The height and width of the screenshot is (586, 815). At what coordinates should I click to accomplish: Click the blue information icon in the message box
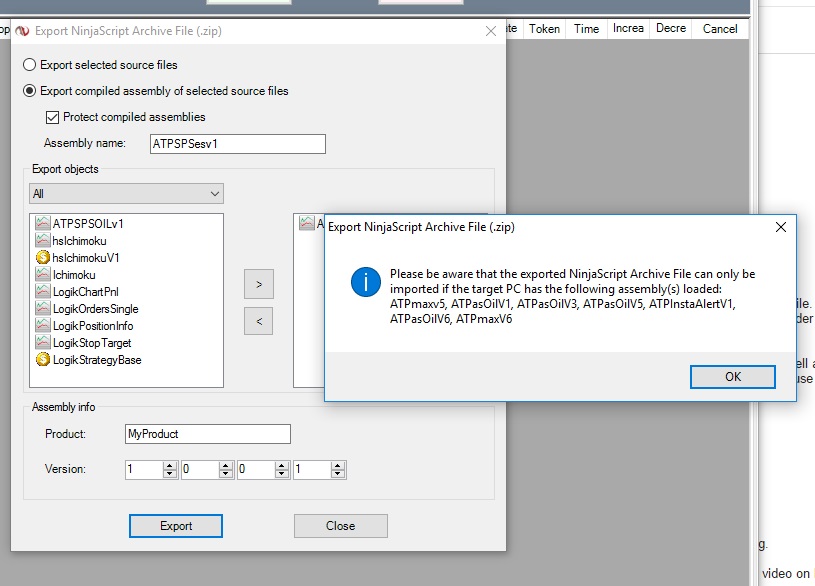click(366, 282)
